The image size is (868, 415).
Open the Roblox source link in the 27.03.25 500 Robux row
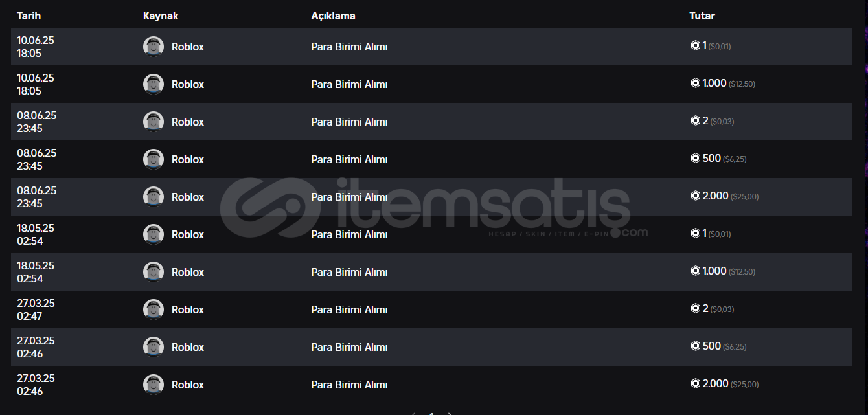(187, 347)
